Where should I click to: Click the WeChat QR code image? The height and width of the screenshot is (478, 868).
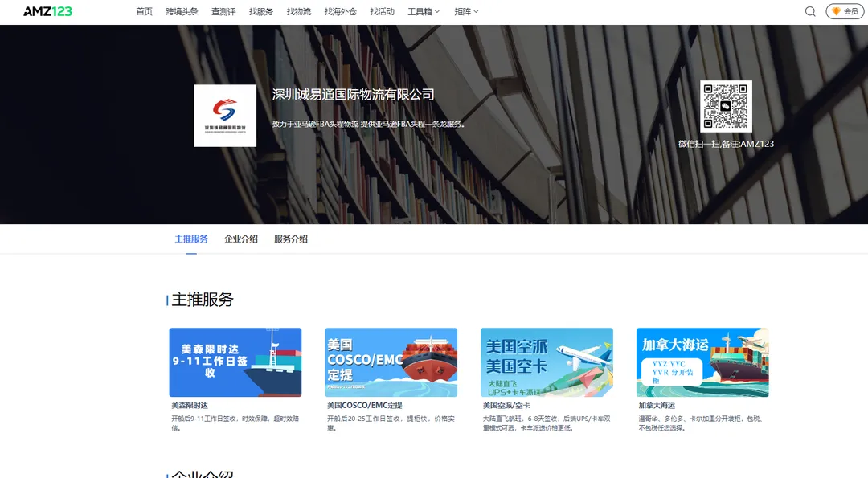(x=726, y=106)
